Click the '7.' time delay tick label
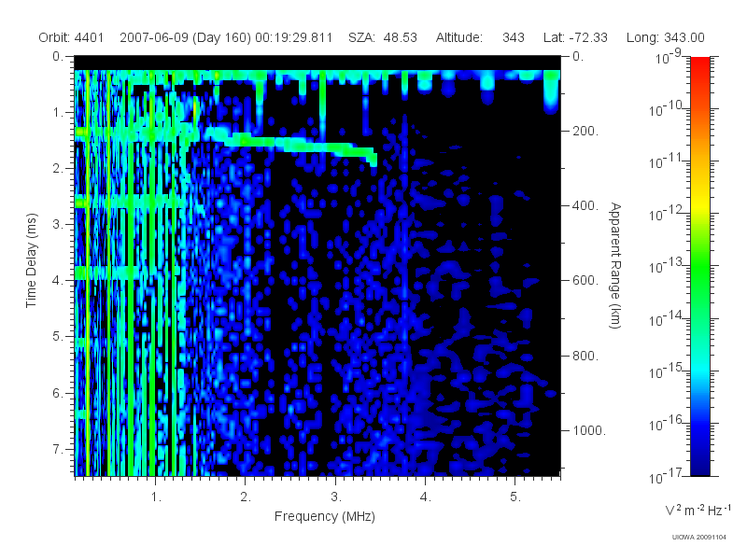747x560 pixels. (58, 449)
